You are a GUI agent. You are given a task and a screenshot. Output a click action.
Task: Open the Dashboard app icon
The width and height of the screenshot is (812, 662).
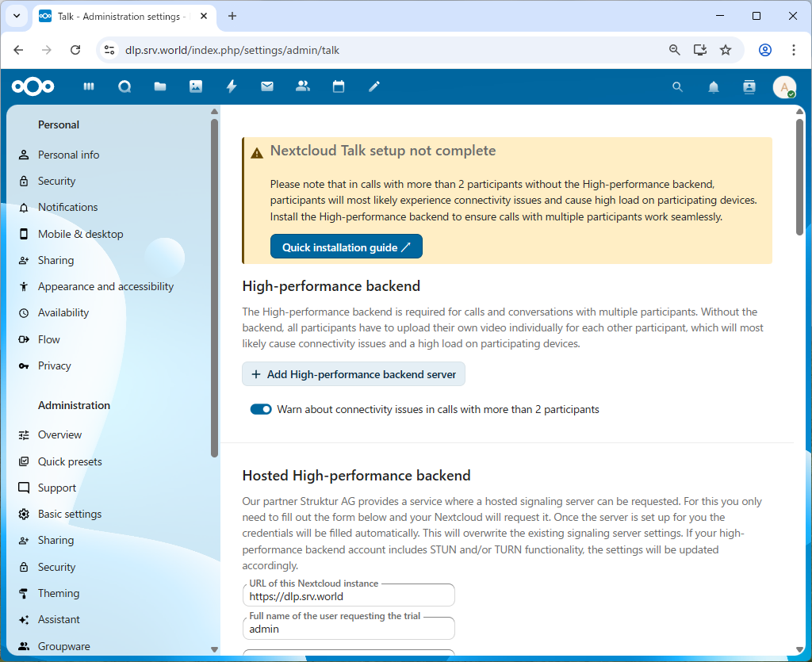tap(89, 86)
